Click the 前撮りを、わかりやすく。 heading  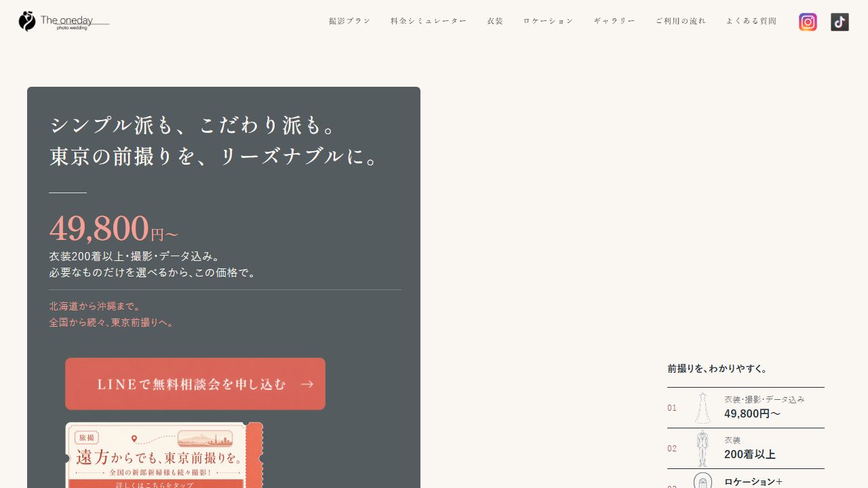click(717, 369)
